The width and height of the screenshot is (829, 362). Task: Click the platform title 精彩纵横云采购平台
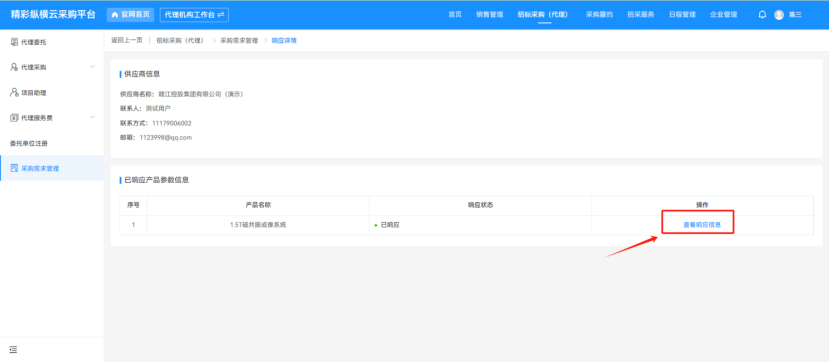(53, 15)
